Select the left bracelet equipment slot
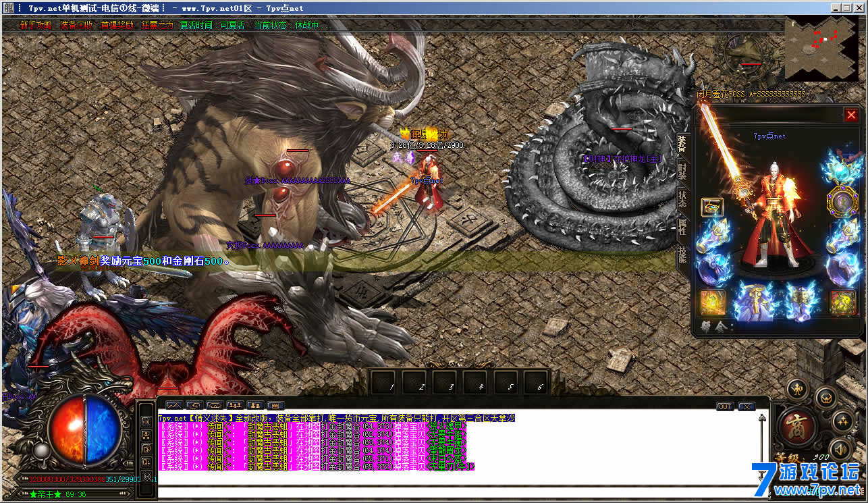Viewport: 868px width, 503px height. (x=711, y=234)
